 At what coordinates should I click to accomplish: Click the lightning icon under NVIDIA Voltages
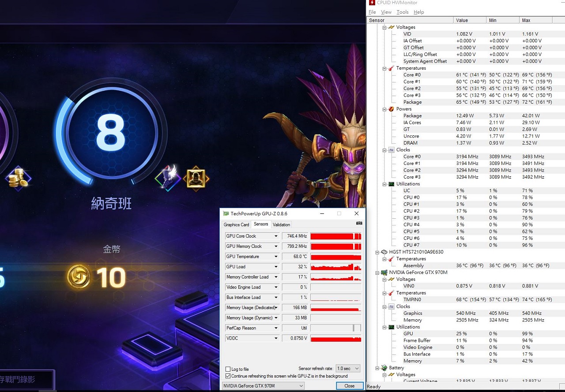(x=391, y=279)
